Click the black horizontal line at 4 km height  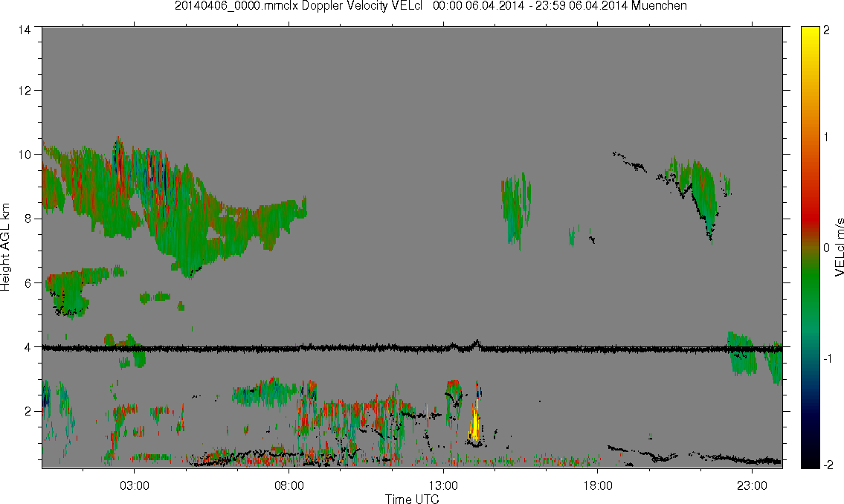click(412, 348)
